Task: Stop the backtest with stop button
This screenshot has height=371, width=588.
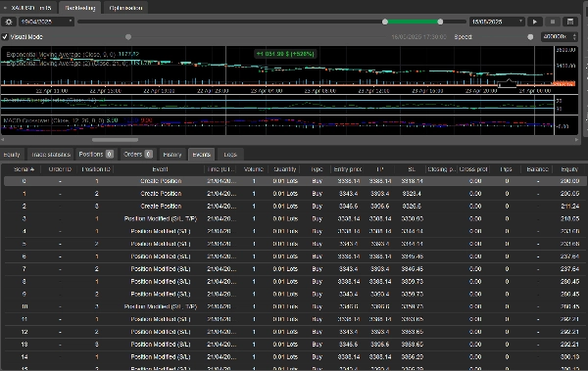Action: 553,22
